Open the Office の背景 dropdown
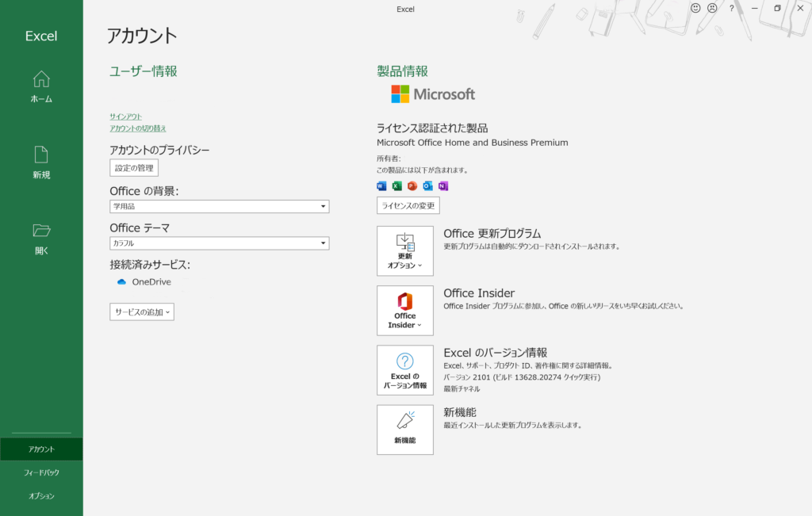This screenshot has height=516, width=812. click(220, 207)
